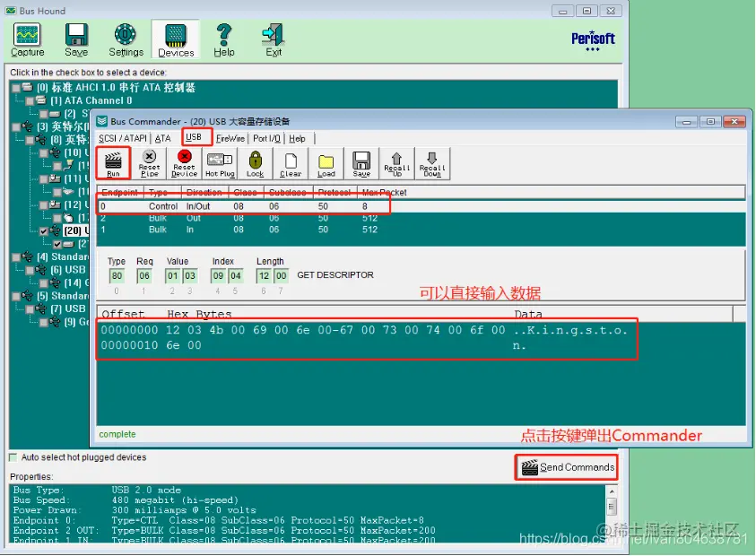Click hex data row at offset 00000000

tap(364, 330)
